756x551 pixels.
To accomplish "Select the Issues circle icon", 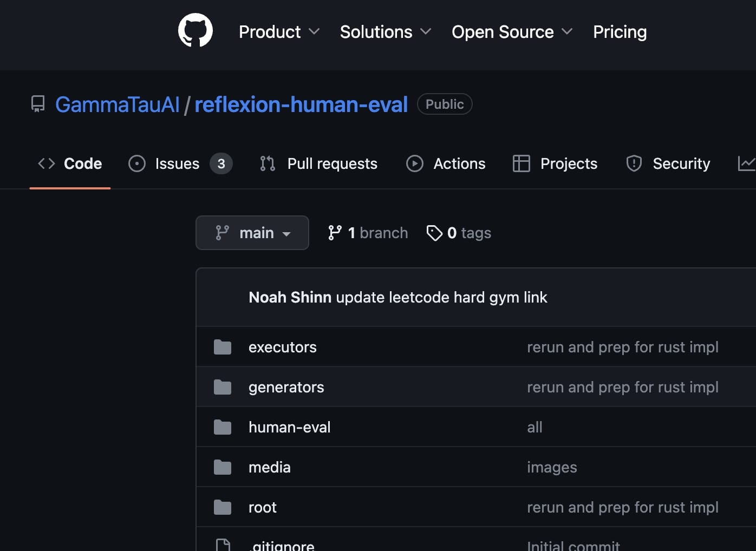I will [x=136, y=163].
